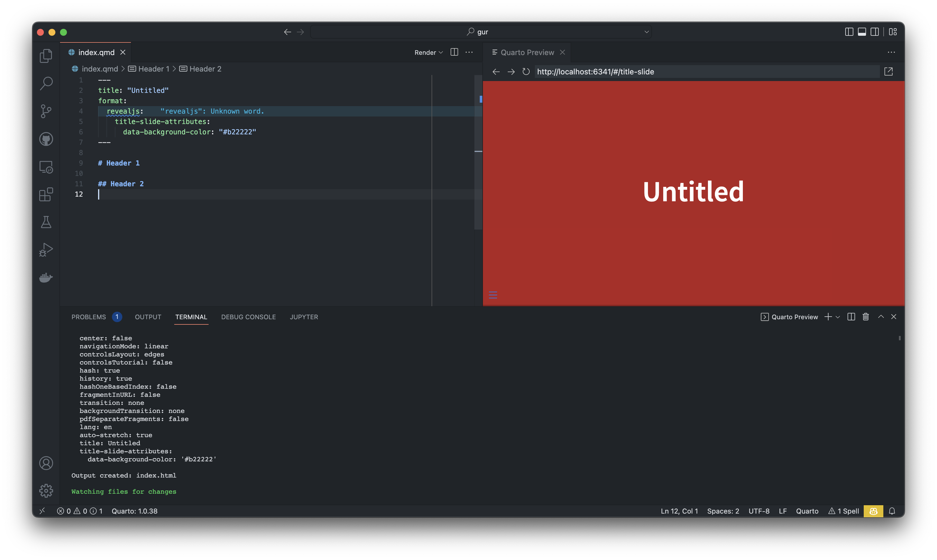Kill the terminal with trash icon
937x560 pixels.
(x=866, y=317)
